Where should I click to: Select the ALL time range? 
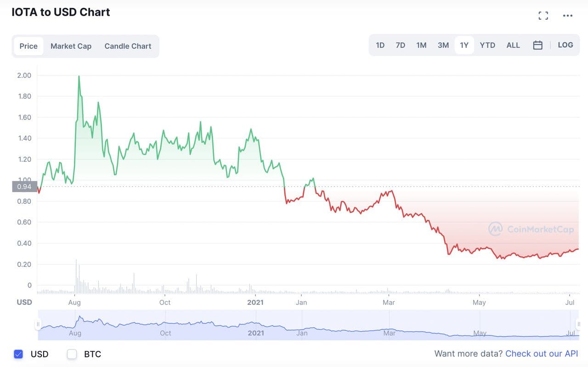pos(513,45)
